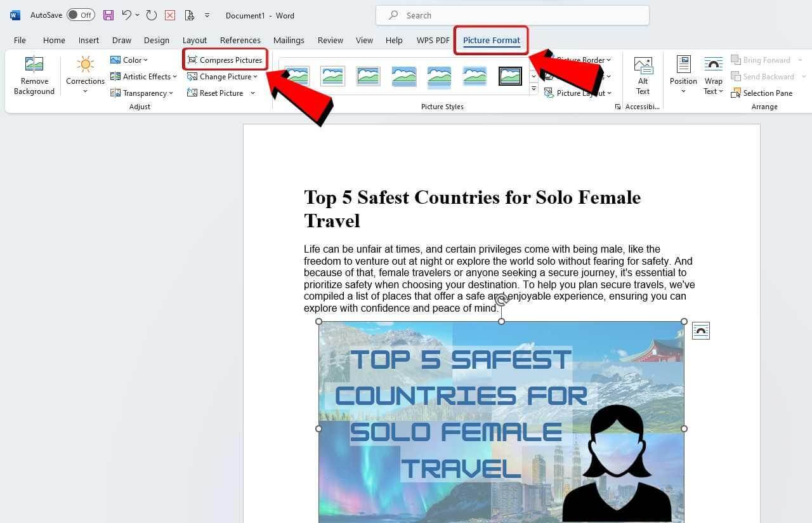Screen dimensions: 812x523
Task: Switch to the Picture Format tab
Action: [491, 40]
